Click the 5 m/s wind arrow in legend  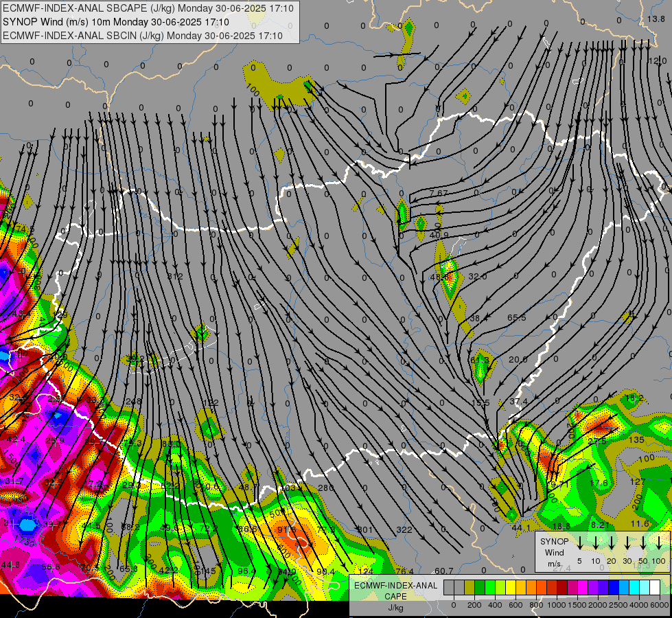coord(579,542)
